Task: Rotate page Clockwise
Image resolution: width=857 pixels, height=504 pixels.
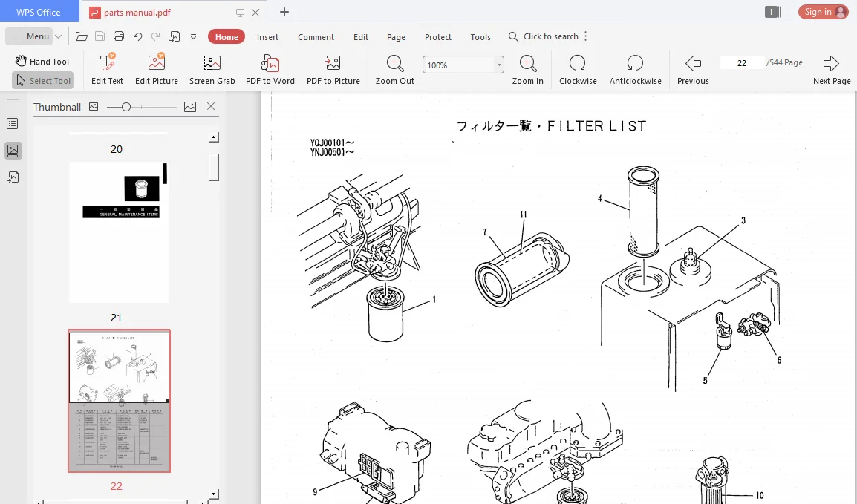Action: 578,69
